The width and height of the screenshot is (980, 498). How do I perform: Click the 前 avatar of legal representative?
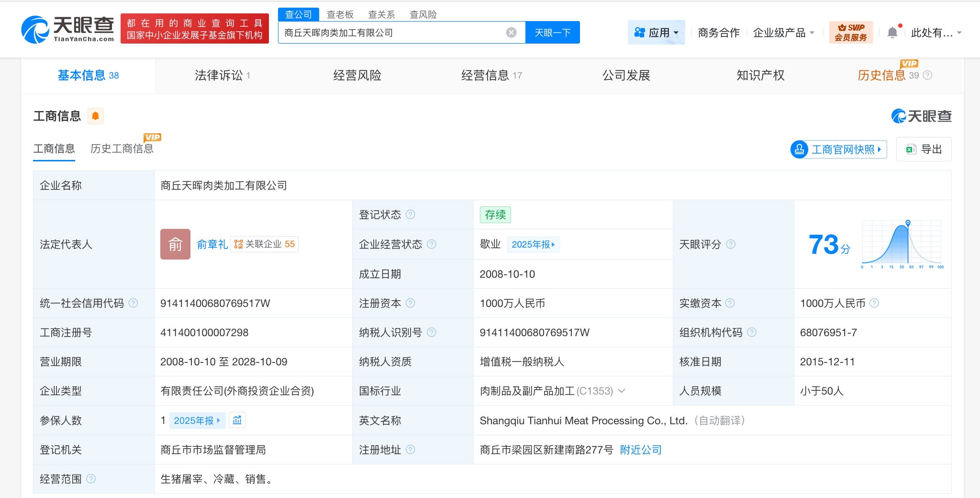175,244
